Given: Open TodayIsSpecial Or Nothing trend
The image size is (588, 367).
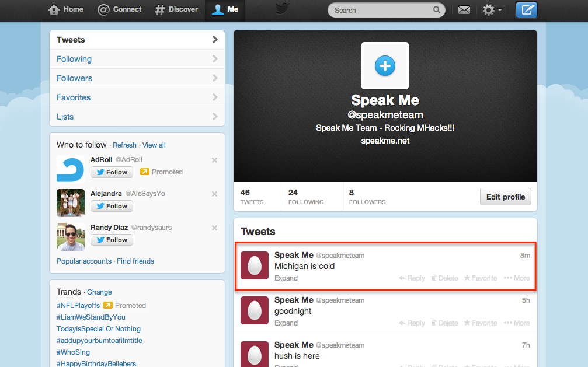Looking at the screenshot, I should pyautogui.click(x=99, y=328).
